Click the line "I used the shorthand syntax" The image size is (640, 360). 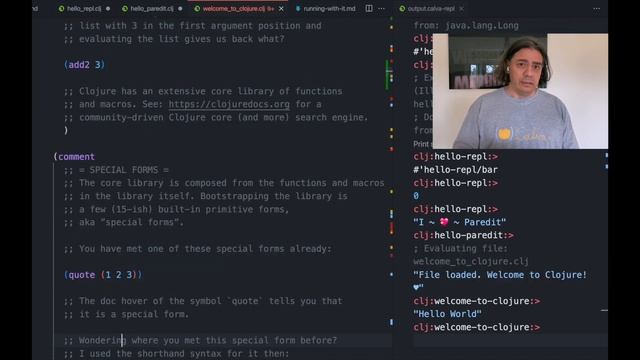click(x=176, y=353)
